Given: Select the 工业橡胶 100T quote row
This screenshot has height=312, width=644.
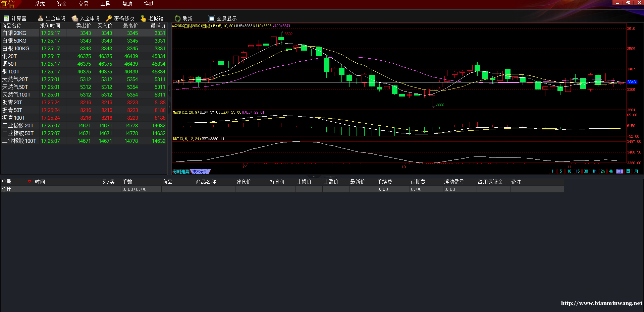Looking at the screenshot, I should pyautogui.click(x=84, y=141).
